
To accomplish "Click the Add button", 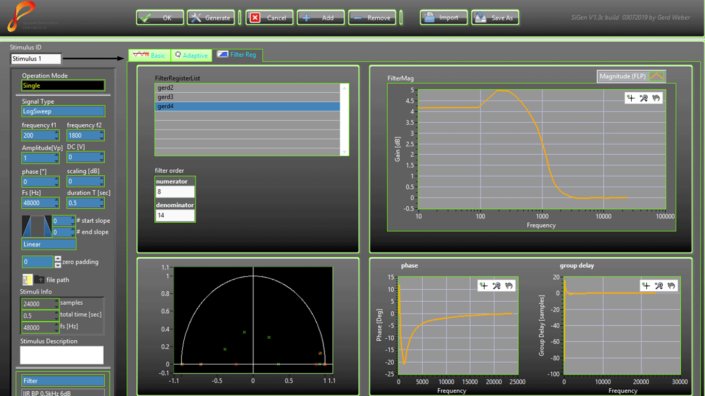I will coord(321,18).
